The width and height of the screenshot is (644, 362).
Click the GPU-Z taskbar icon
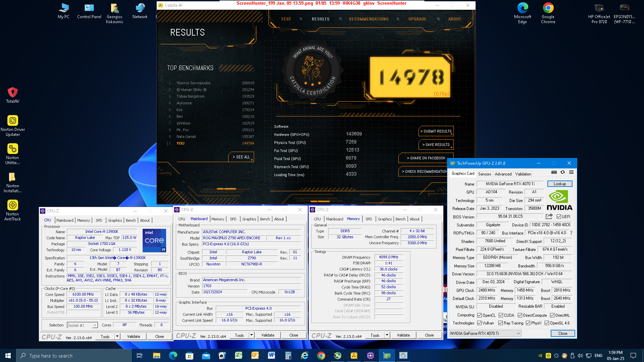(x=387, y=356)
